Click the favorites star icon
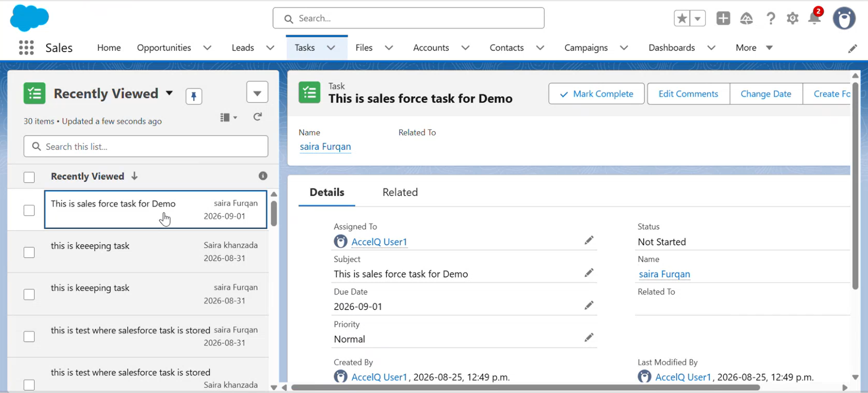This screenshot has height=393, width=868. [682, 18]
